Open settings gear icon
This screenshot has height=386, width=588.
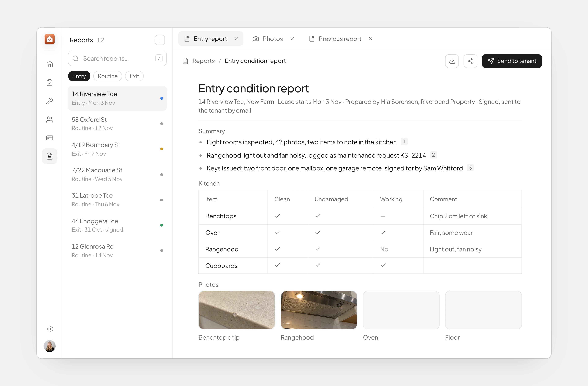49,329
